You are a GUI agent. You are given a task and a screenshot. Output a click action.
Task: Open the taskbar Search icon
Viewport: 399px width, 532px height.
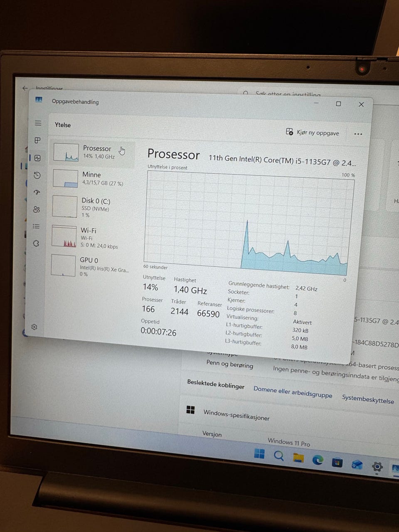(x=279, y=456)
